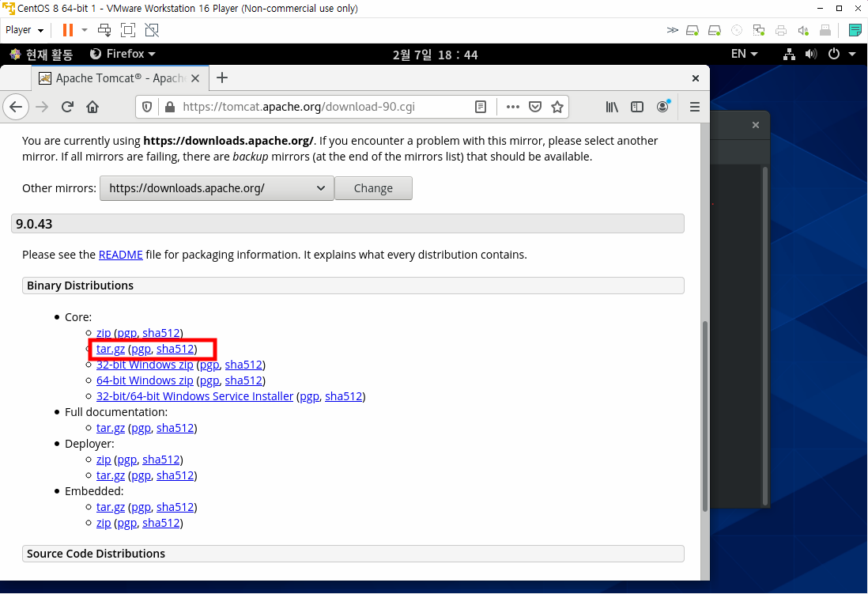Download 32-bit/64-bit Windows Service Installer
Screen dimensions: 868x594
pos(194,396)
